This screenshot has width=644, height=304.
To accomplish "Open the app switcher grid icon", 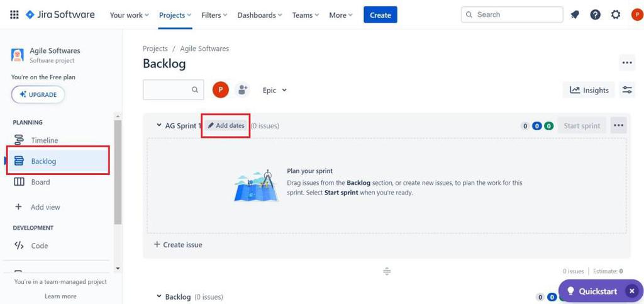I will pos(14,14).
